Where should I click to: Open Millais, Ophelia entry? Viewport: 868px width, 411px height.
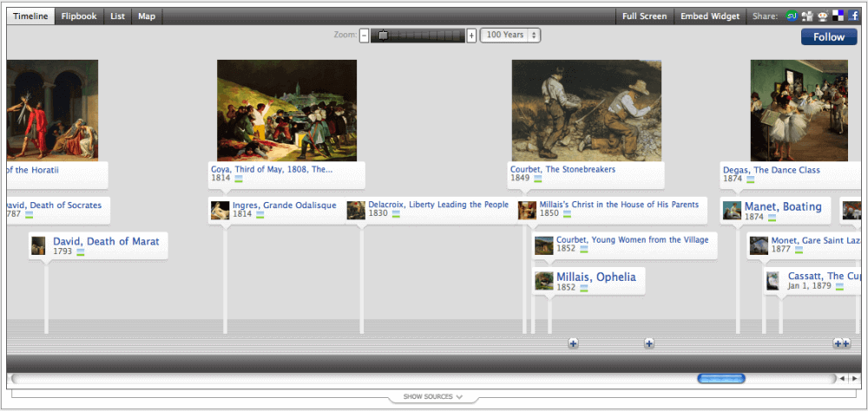(x=596, y=277)
